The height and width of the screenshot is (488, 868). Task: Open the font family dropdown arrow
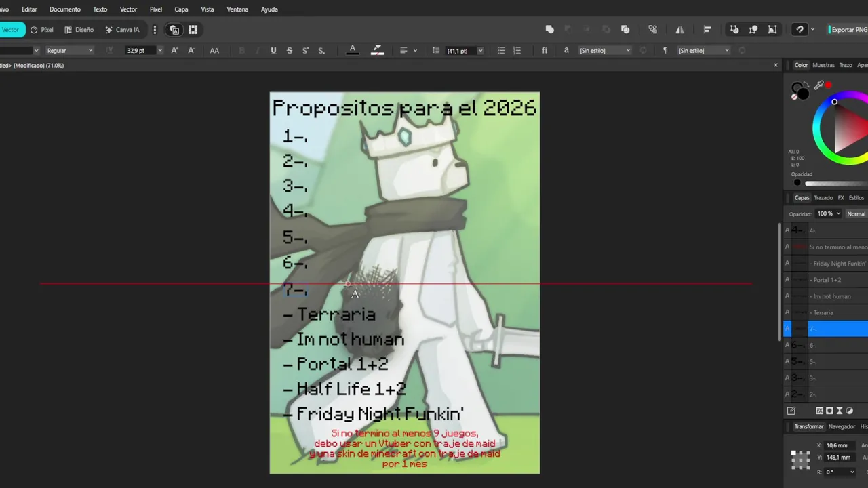click(36, 51)
